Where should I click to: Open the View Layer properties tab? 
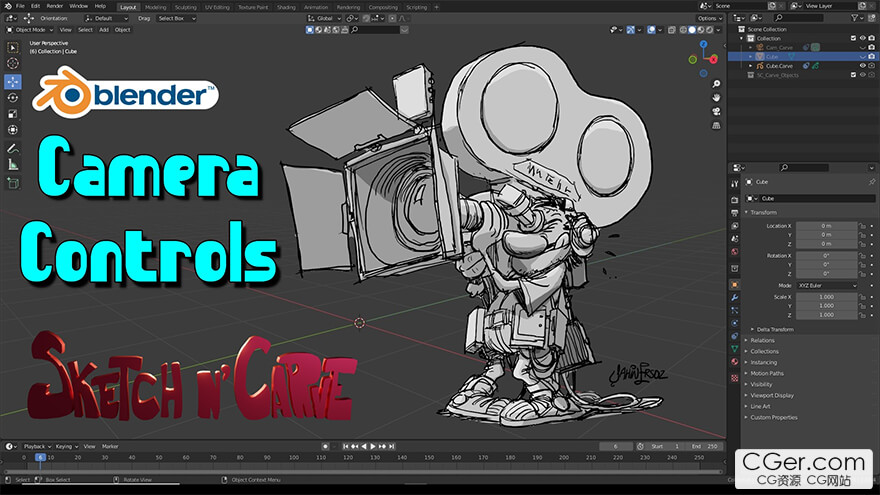tap(735, 226)
